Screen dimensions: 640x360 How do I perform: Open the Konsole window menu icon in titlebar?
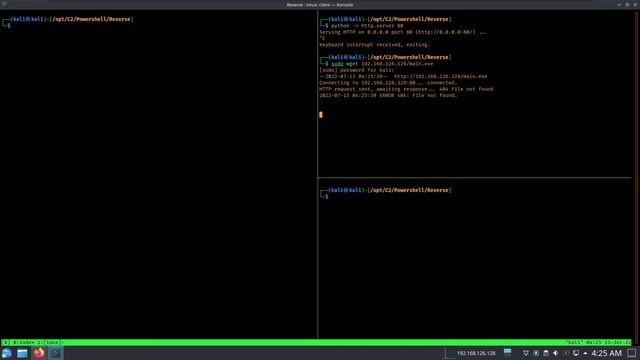tap(4, 4)
